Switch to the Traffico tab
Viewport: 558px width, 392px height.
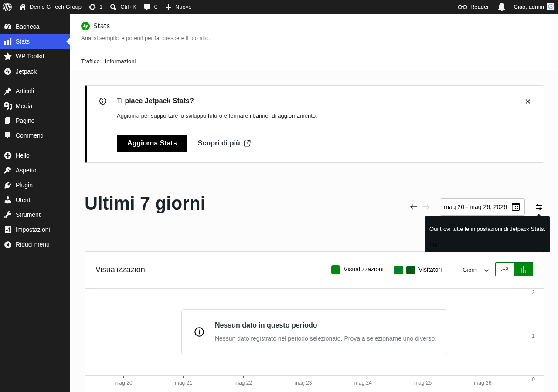coord(90,61)
